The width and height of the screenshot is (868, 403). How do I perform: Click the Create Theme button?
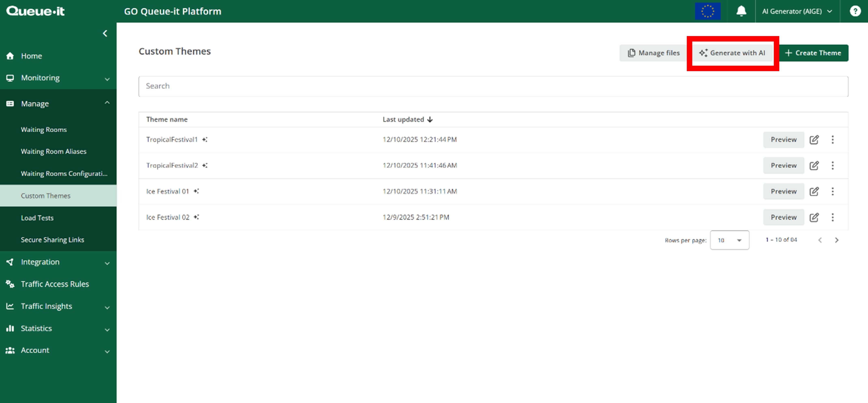coord(814,53)
